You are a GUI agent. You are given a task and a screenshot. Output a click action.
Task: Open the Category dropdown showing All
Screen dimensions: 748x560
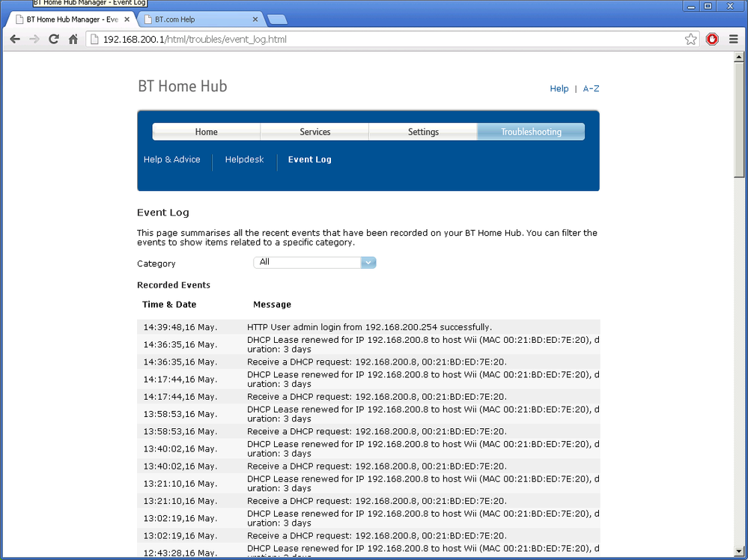[x=314, y=262]
